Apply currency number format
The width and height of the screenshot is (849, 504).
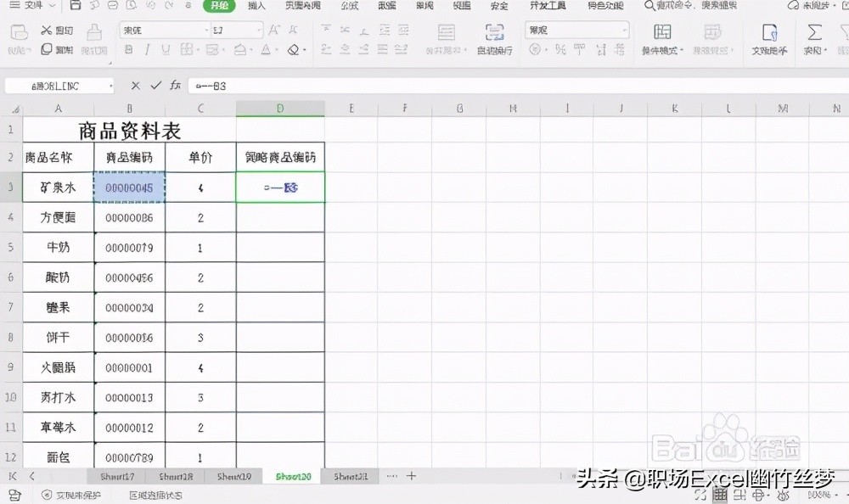pos(535,50)
